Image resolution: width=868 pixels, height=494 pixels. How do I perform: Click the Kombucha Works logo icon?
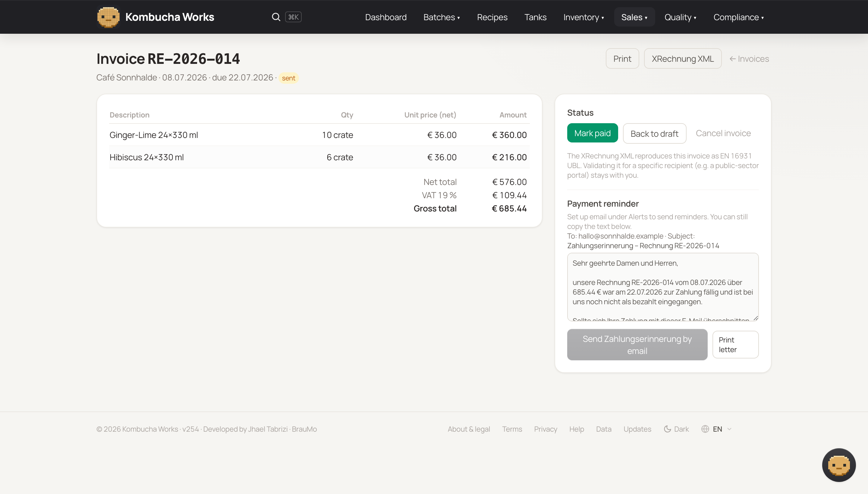(x=108, y=17)
